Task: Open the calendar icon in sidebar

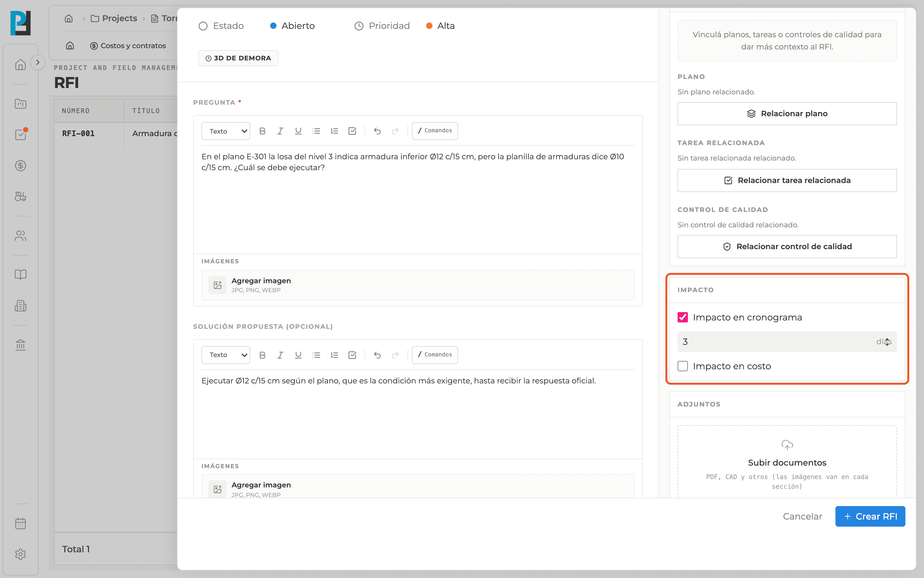Action: (21, 523)
